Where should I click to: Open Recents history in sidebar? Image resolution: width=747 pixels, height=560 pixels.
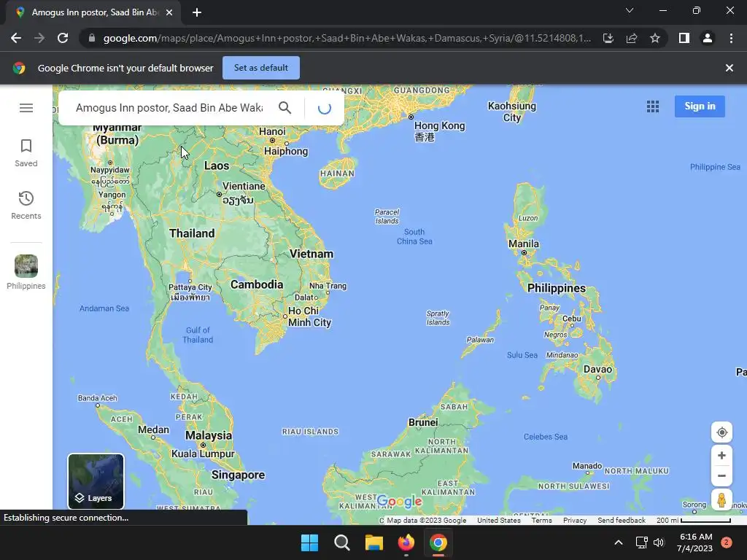(x=26, y=206)
